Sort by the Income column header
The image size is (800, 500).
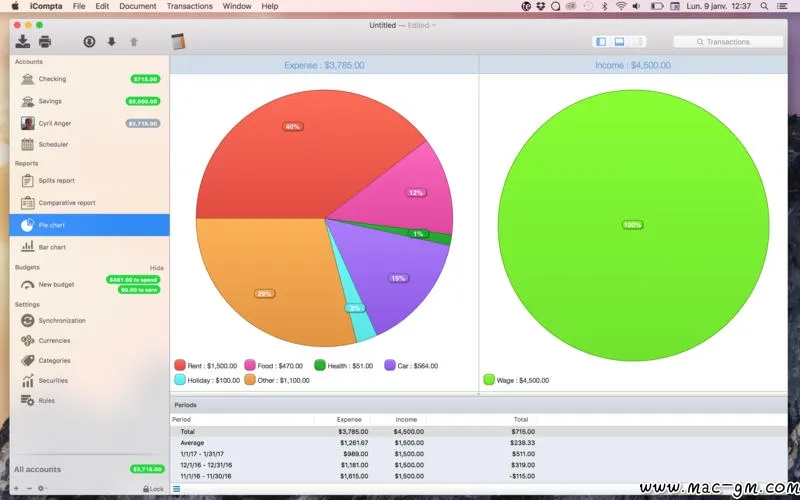[406, 419]
